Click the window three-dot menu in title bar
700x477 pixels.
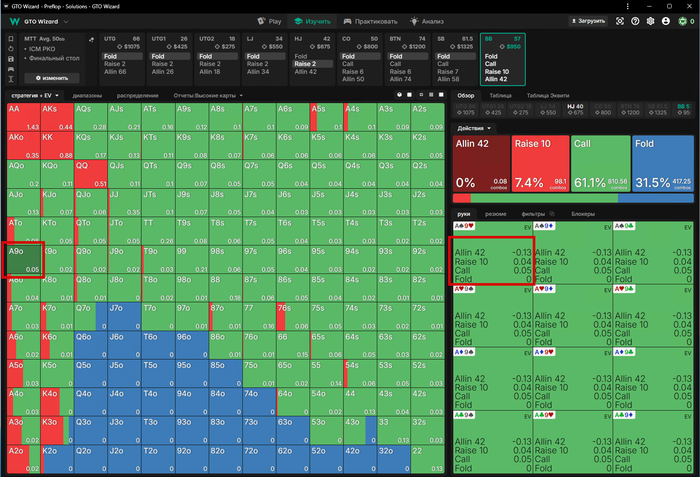click(627, 6)
